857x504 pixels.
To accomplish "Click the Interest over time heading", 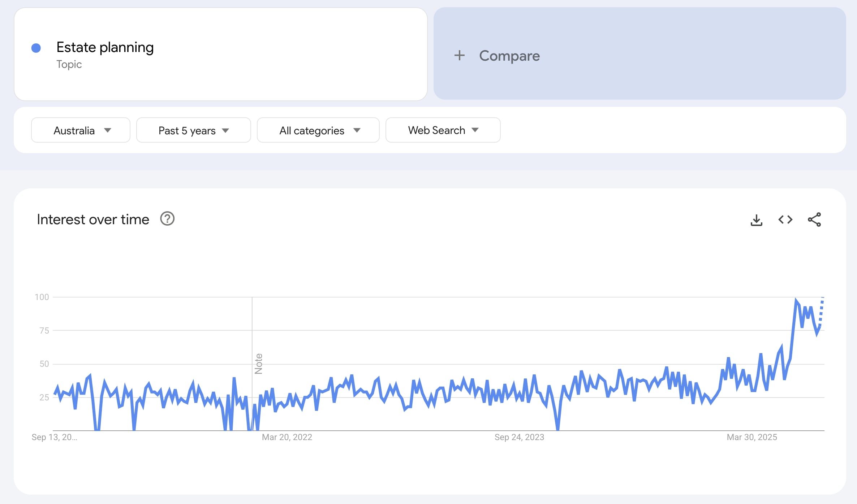I will 93,220.
